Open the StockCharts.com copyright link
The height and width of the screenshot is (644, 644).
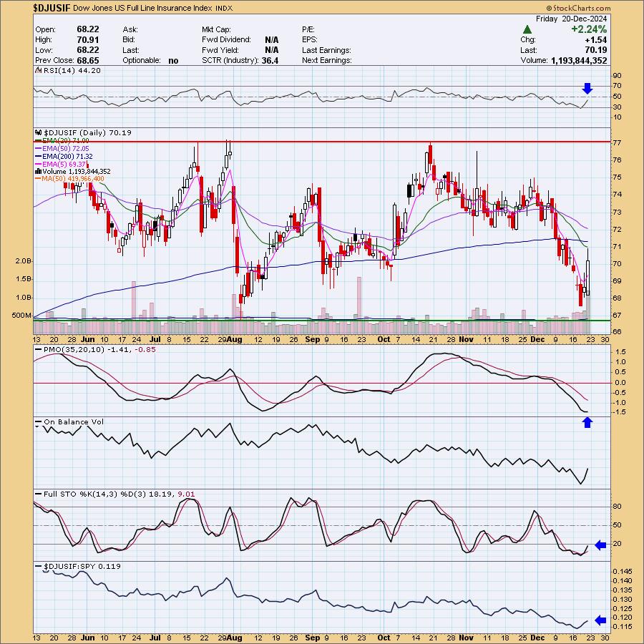click(x=578, y=8)
